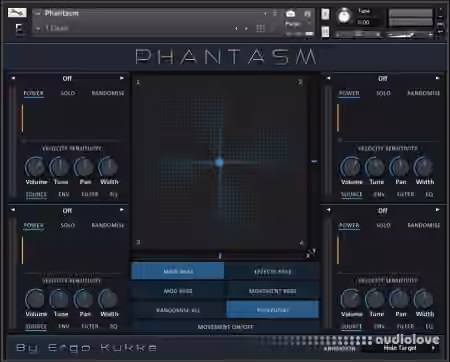Screen dimensions: 450x362
Task: Click RANDOMISE on the top-left layer
Action: pyautogui.click(x=108, y=93)
